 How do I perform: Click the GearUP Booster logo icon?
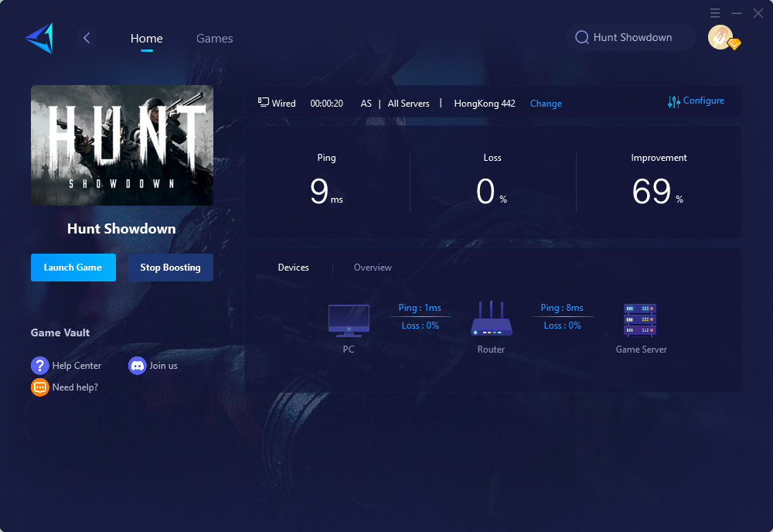(x=39, y=38)
